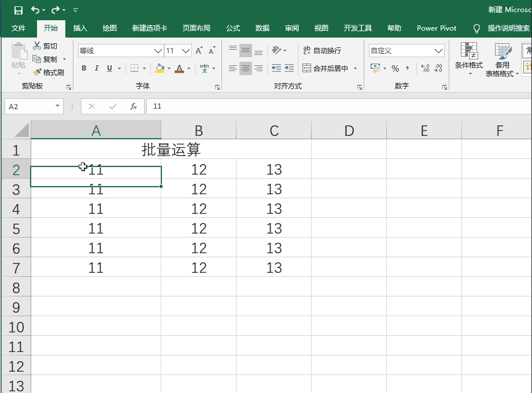The image size is (532, 393).
Task: Switch to the 数据 Data tab
Action: 263,28
